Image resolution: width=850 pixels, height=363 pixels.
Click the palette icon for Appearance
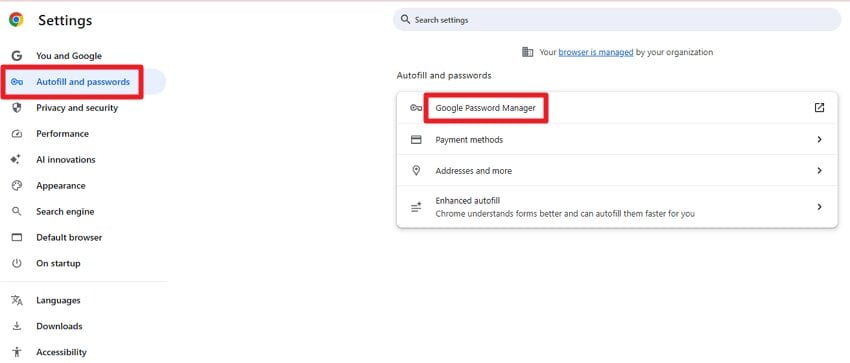point(17,185)
